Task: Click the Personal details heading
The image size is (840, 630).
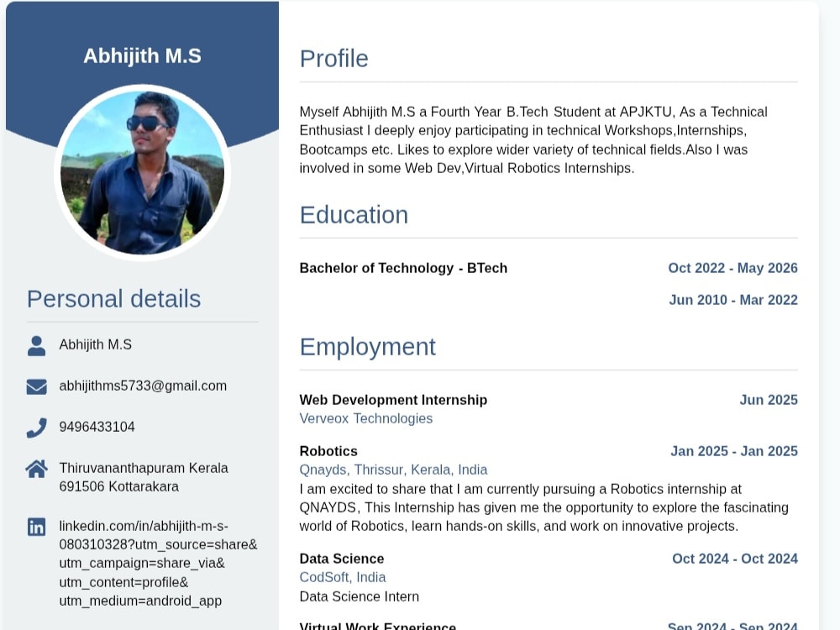Action: click(114, 298)
